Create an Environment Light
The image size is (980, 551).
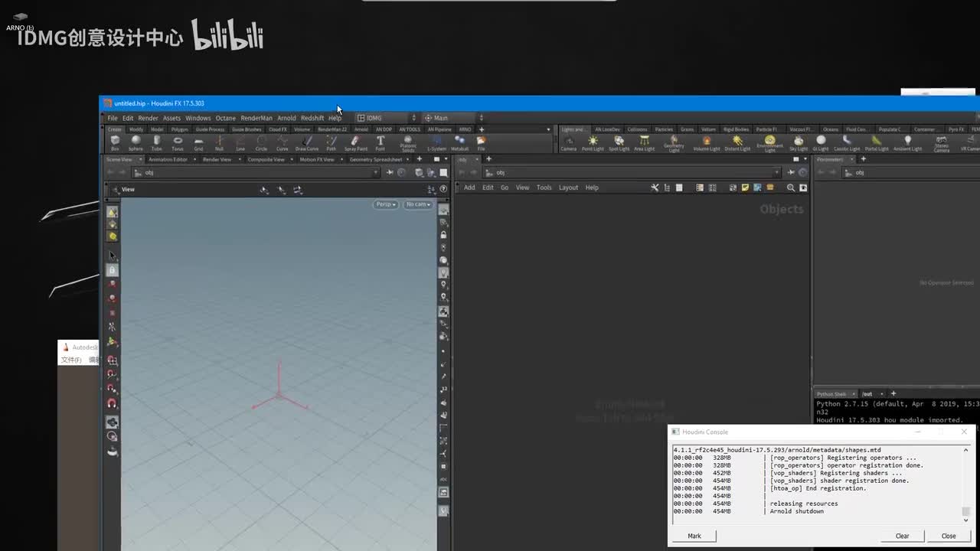(x=769, y=143)
